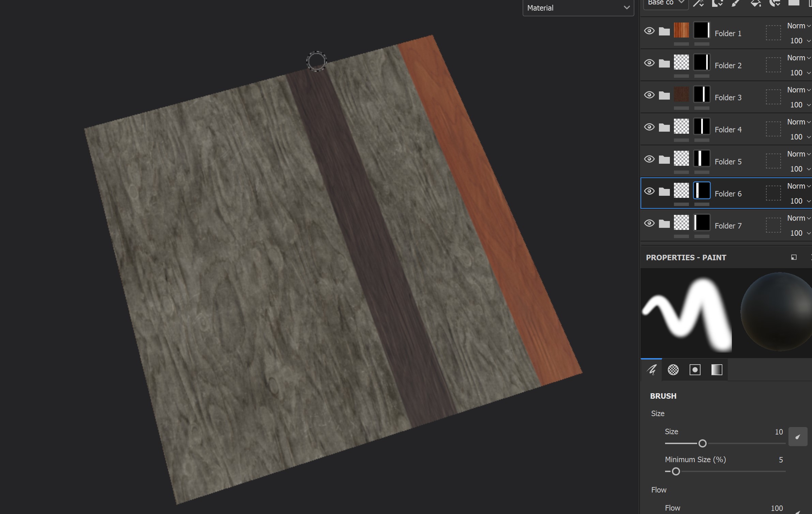Click the Minimum Size value 5 field
Viewport: 812px width, 514px height.
pos(781,460)
